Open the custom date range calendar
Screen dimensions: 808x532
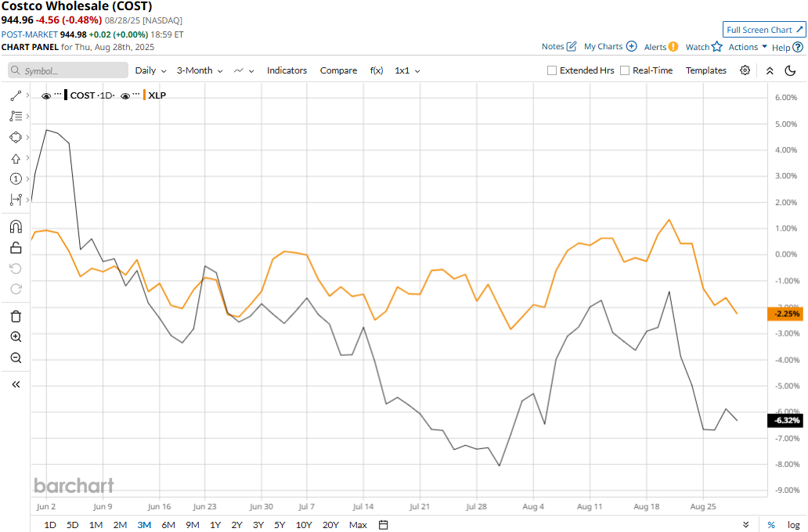point(383,525)
